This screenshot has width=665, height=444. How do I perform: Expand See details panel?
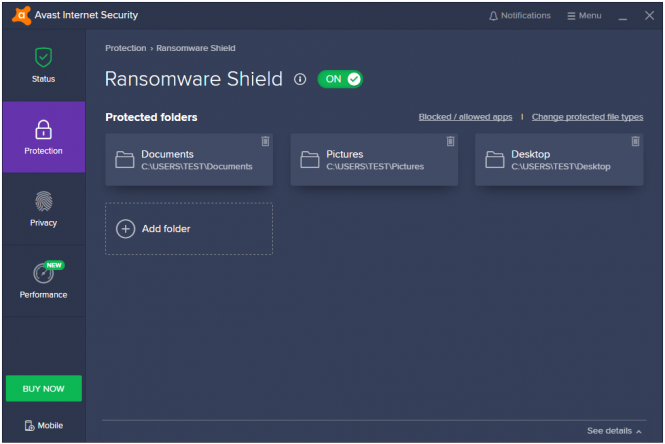click(614, 431)
